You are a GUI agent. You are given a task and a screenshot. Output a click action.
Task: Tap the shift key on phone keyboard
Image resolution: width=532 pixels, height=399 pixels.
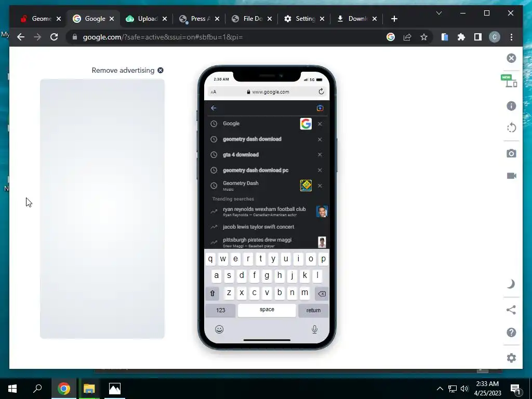pyautogui.click(x=212, y=294)
